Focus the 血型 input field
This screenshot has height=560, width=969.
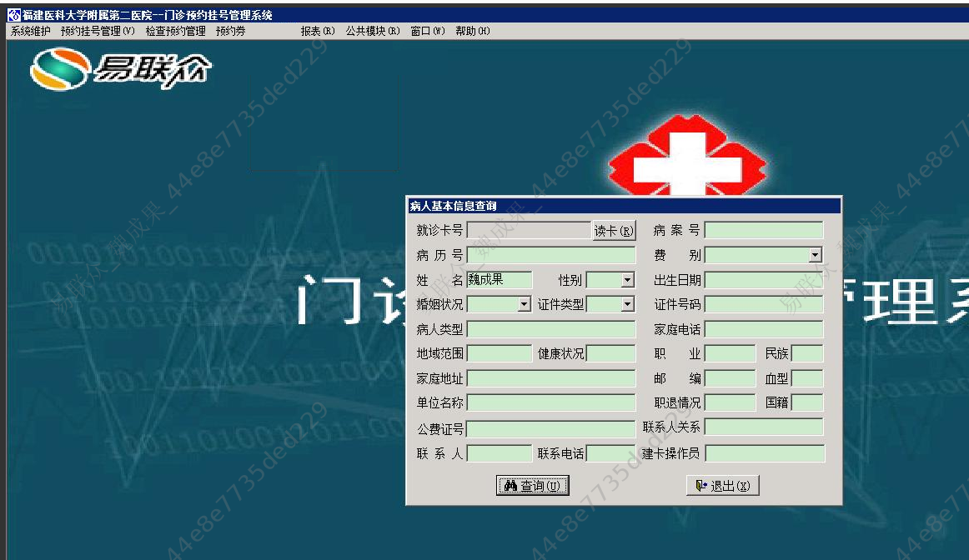807,377
